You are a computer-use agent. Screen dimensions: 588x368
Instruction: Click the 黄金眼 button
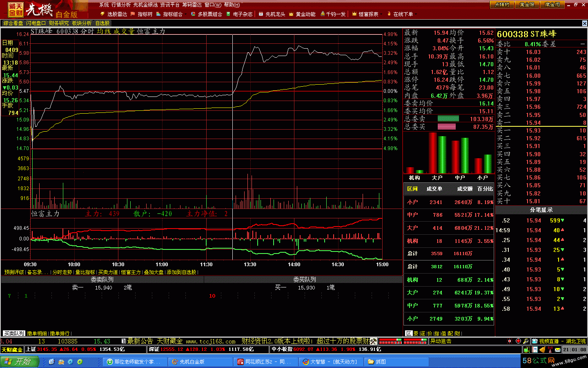coord(527,4)
